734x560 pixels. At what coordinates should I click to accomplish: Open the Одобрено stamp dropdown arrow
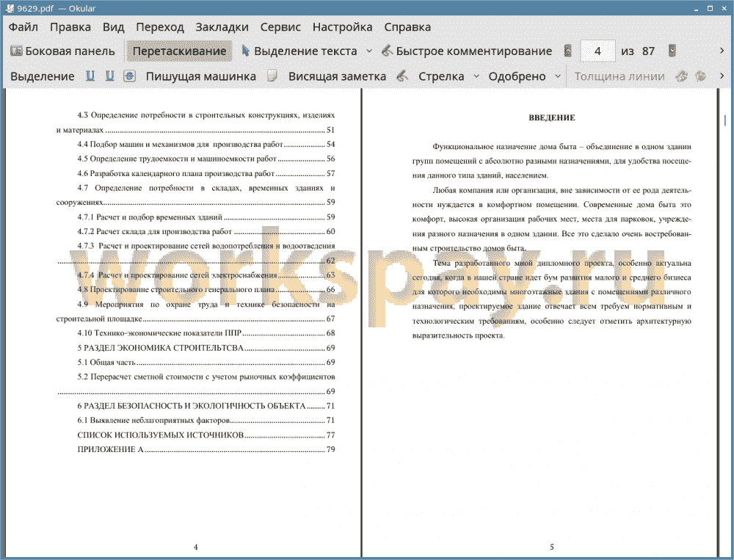coord(558,76)
